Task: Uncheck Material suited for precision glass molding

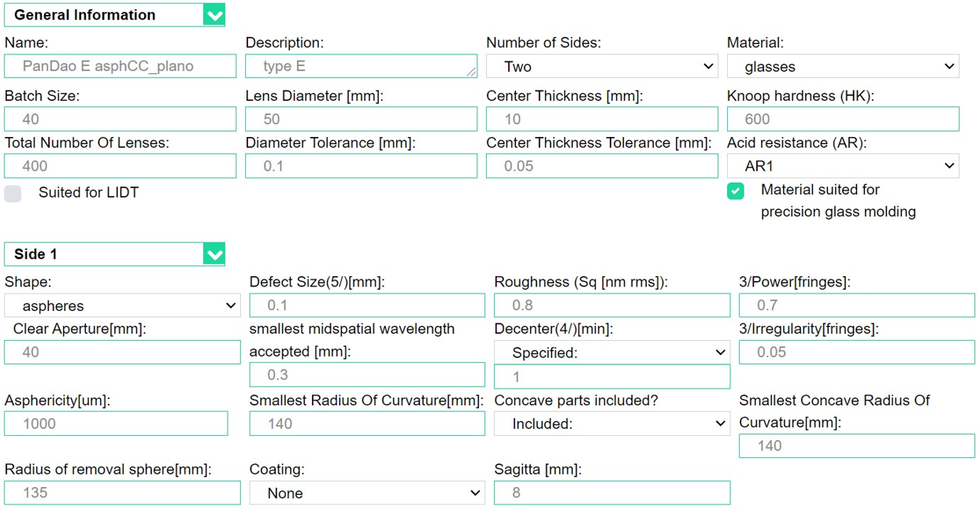Action: click(x=735, y=191)
